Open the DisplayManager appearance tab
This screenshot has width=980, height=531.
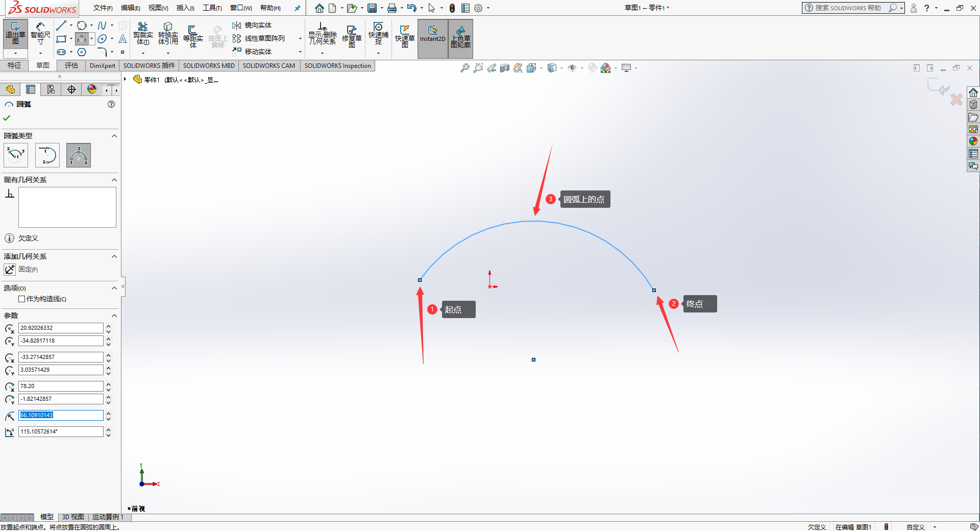(x=92, y=89)
